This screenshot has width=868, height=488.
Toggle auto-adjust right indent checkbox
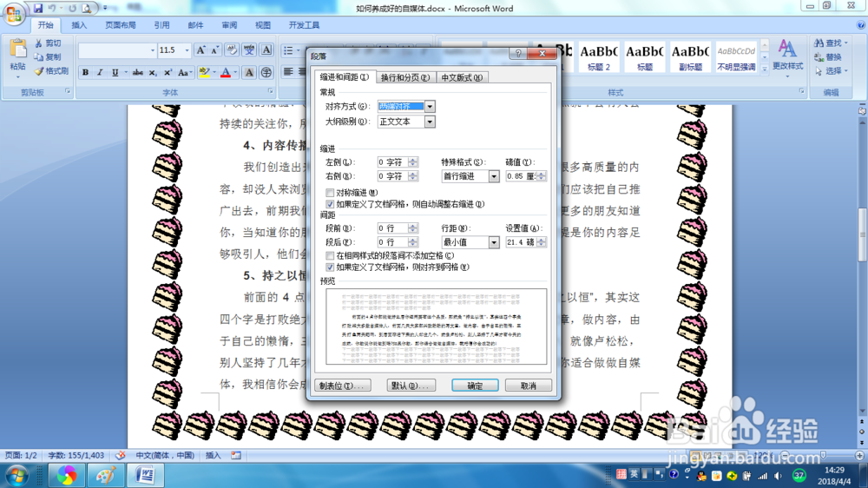[x=330, y=204]
